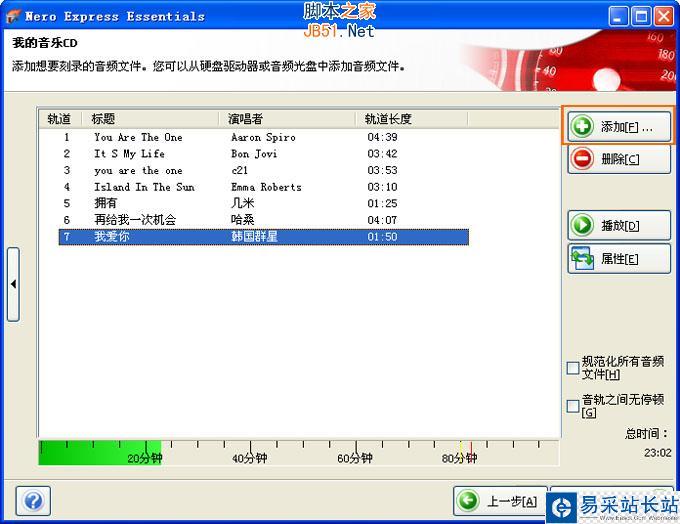
Task: Enable normalize all audio files checkbox
Action: (x=573, y=368)
